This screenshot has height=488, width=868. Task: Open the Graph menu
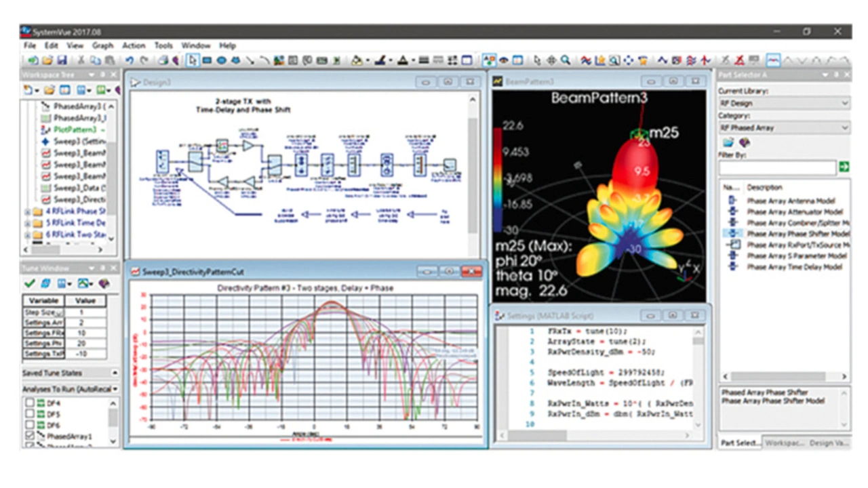[103, 45]
